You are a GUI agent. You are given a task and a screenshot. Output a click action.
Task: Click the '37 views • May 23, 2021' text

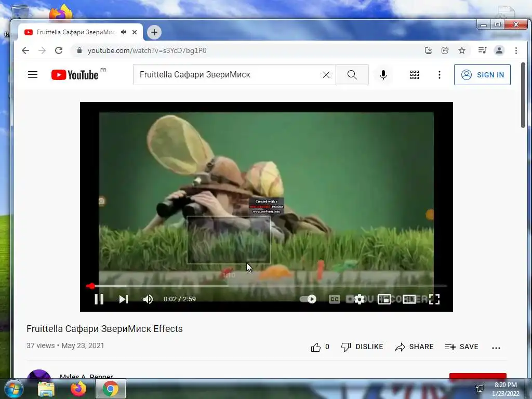coord(65,345)
